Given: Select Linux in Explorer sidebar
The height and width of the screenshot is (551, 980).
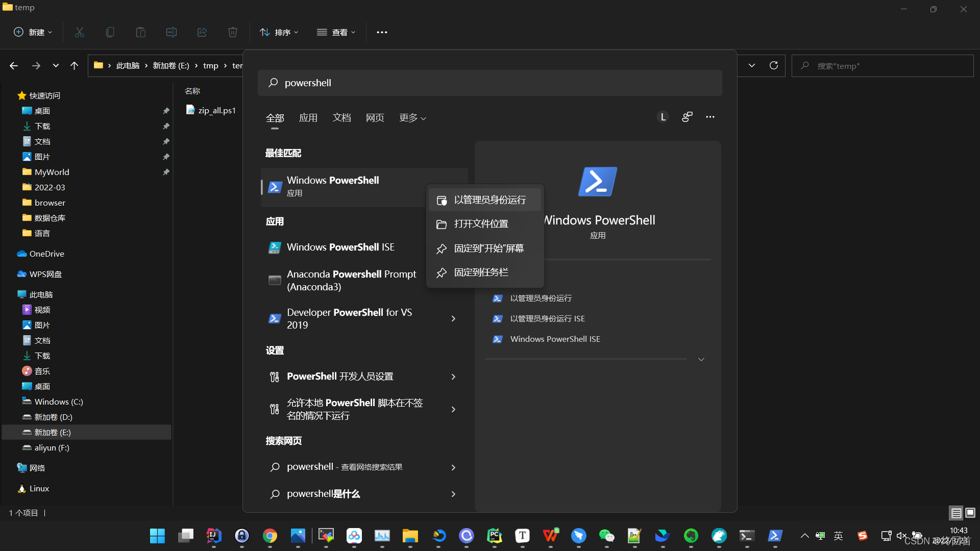Looking at the screenshot, I should pyautogui.click(x=39, y=488).
